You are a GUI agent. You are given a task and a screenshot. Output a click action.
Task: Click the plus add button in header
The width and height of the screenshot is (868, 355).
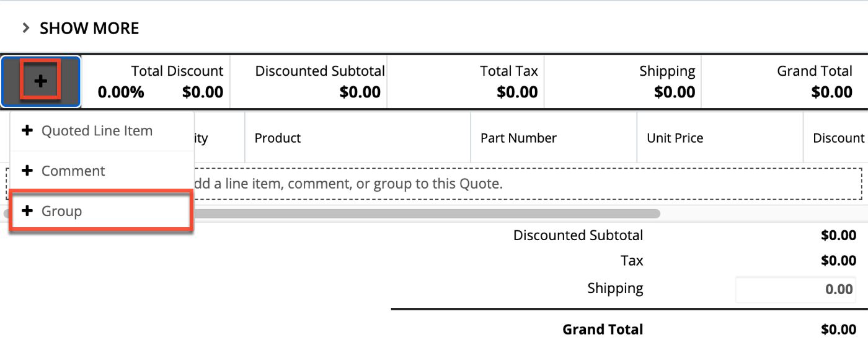pyautogui.click(x=41, y=81)
